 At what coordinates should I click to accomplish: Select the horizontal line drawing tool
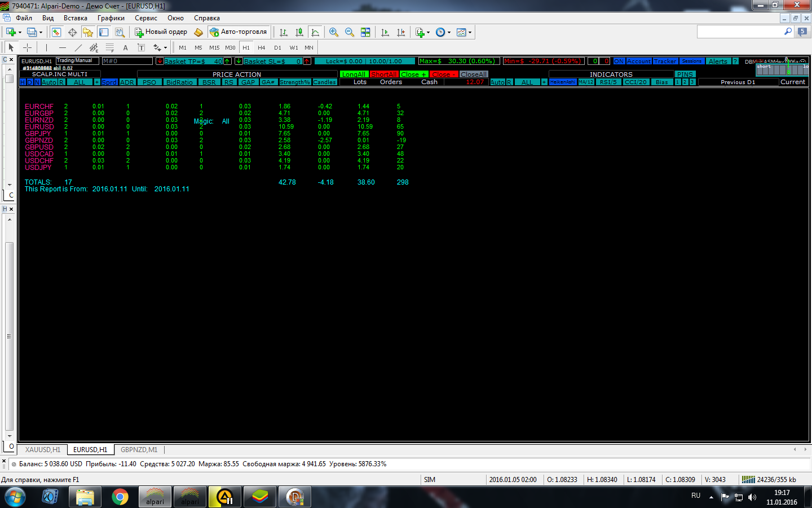click(x=62, y=47)
